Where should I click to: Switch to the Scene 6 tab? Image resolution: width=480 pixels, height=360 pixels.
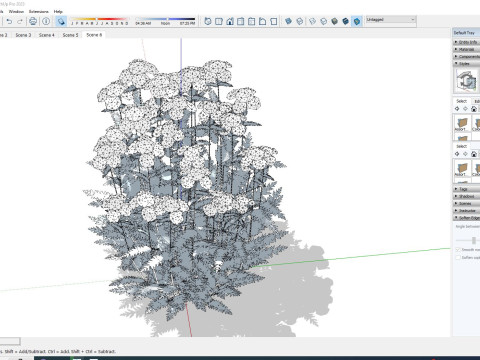click(x=94, y=35)
